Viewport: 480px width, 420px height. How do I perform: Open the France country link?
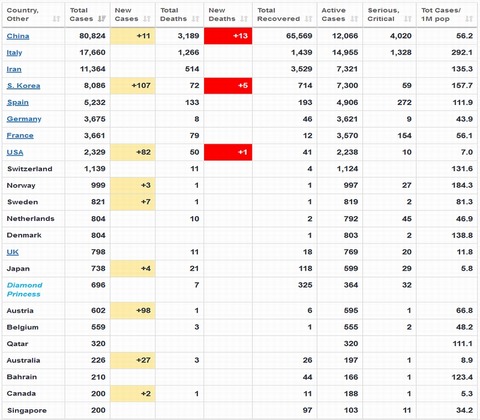(20, 136)
